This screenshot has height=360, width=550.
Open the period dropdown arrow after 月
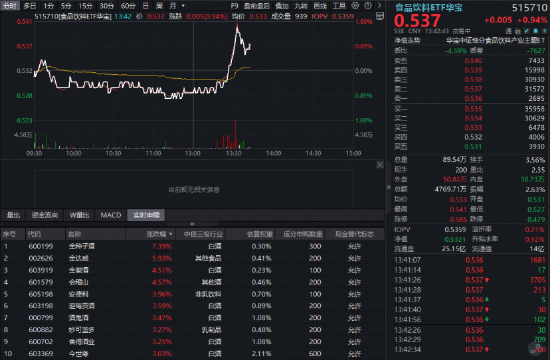click(x=183, y=6)
